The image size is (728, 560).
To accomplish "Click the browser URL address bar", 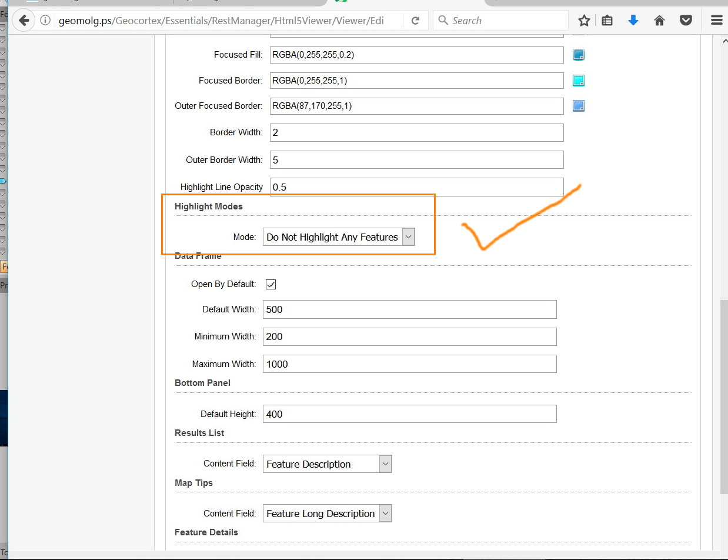I will click(x=221, y=21).
